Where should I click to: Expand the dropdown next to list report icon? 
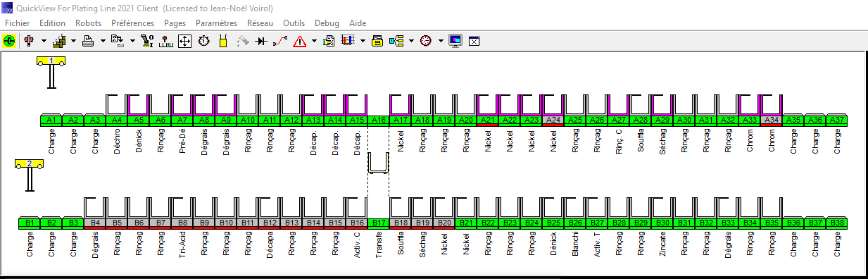pos(132,41)
